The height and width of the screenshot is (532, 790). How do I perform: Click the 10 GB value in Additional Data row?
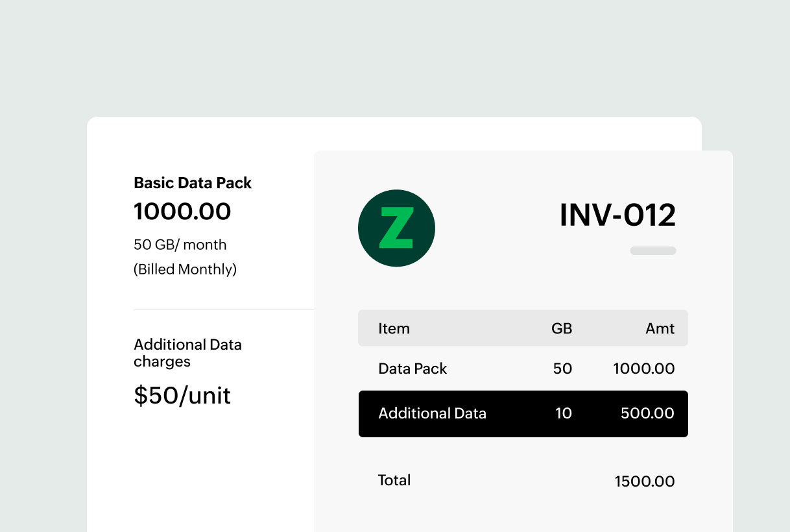tap(563, 413)
